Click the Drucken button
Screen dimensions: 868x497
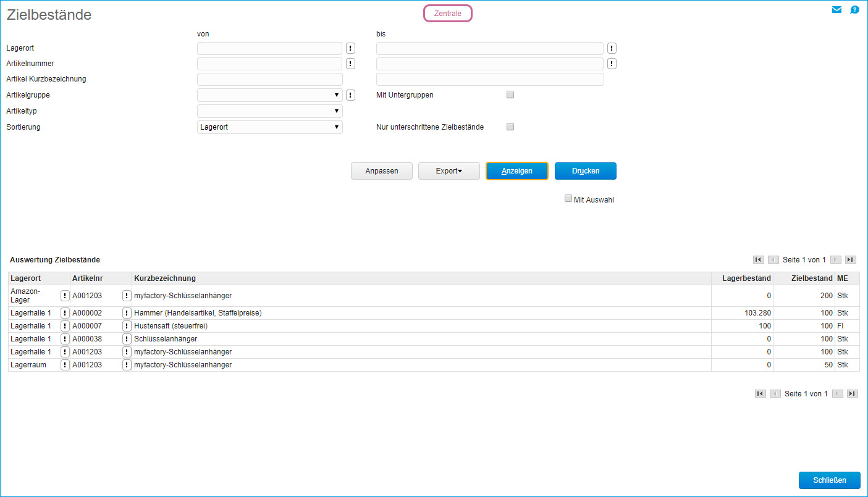(x=585, y=171)
